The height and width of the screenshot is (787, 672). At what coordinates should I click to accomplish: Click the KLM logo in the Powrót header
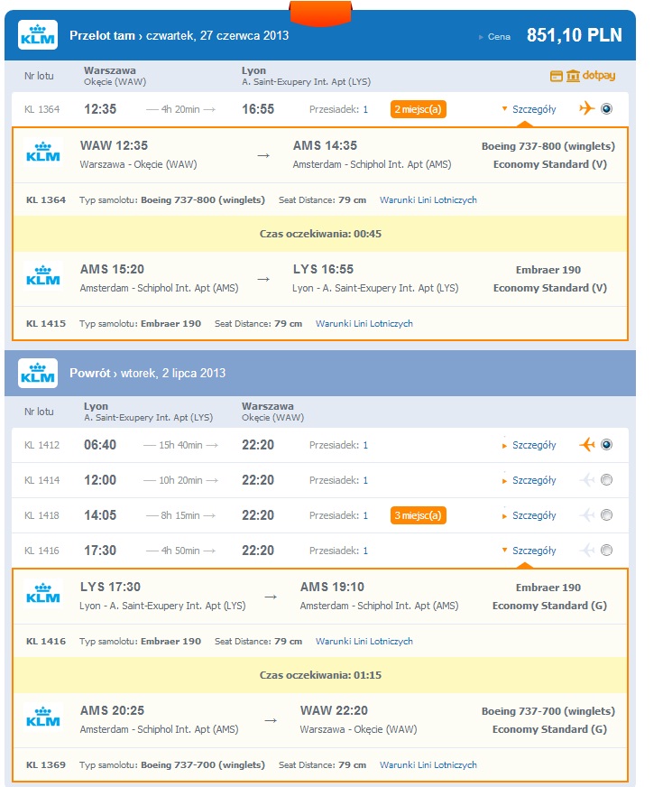(x=38, y=373)
